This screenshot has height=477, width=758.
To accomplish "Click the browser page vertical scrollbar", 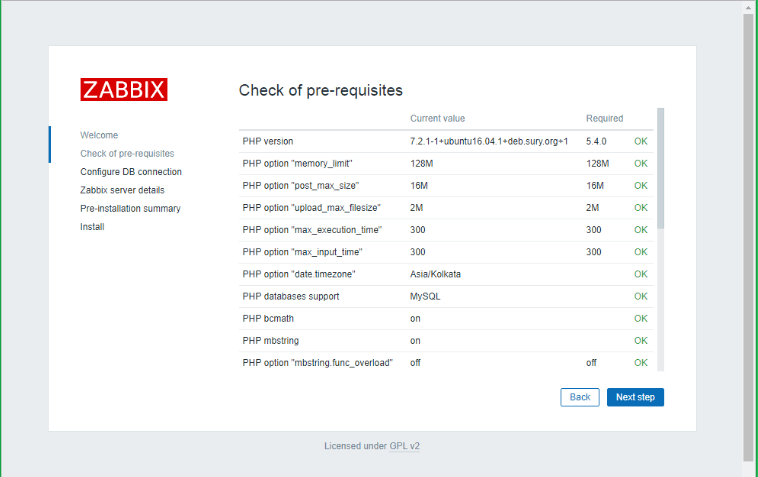I will click(748, 237).
